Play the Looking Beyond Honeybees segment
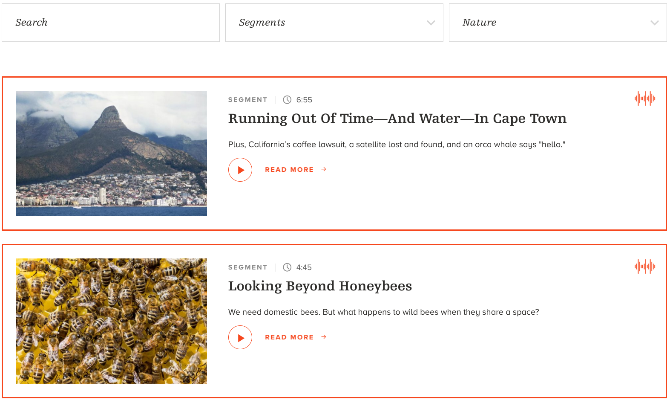Image resolution: width=670 pixels, height=403 pixels. tap(240, 337)
